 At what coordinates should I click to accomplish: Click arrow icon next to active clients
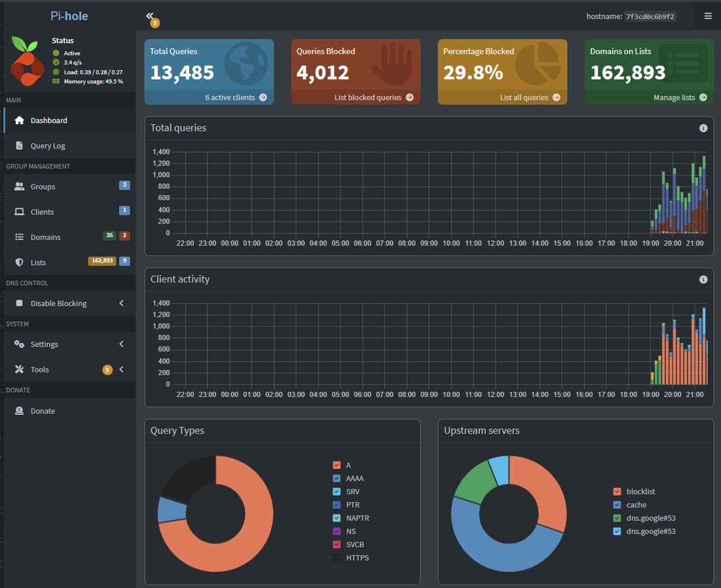tap(263, 97)
